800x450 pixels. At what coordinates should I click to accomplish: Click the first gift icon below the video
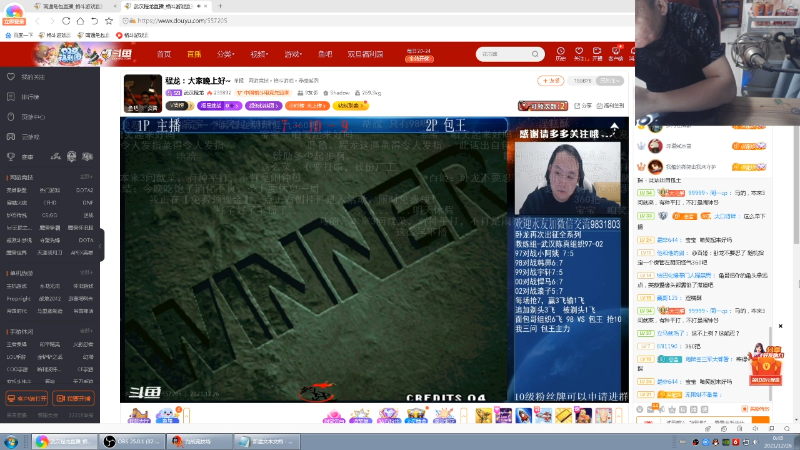point(138,415)
